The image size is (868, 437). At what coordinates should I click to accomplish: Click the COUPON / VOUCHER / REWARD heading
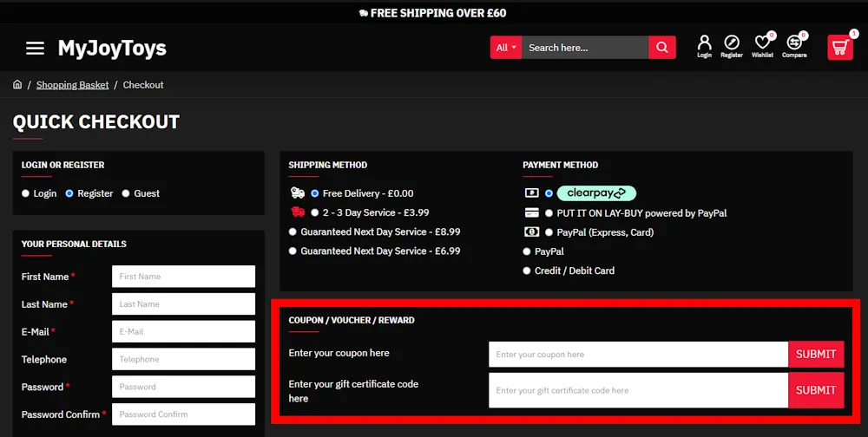point(352,320)
